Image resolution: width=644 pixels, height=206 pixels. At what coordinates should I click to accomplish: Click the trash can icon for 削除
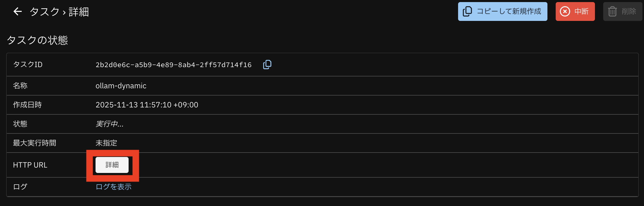[612, 12]
